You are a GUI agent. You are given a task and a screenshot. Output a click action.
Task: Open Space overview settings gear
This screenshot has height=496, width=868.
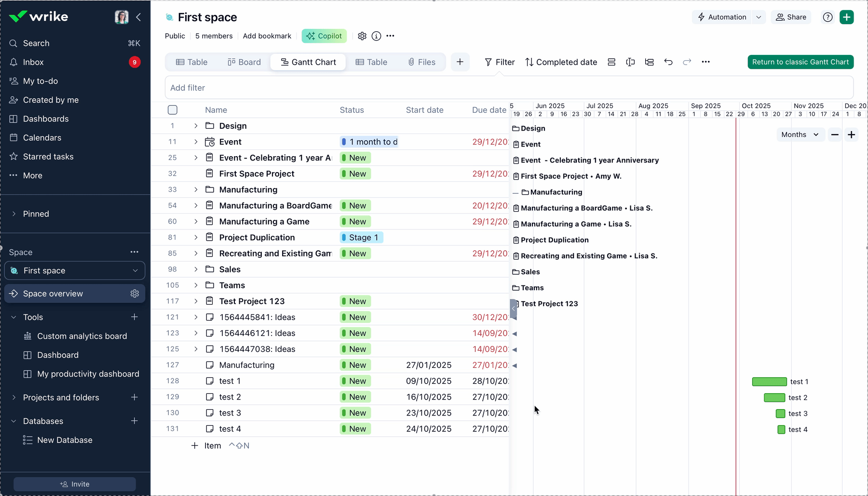tap(135, 294)
